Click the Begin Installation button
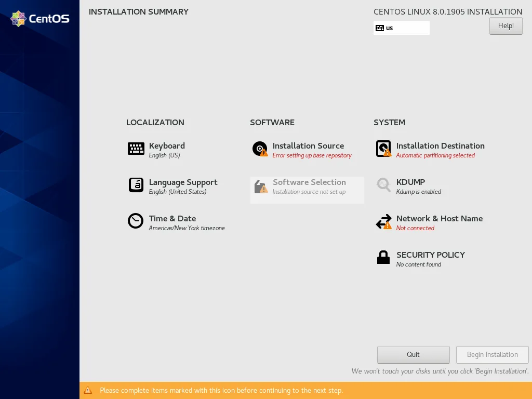 pos(492,354)
